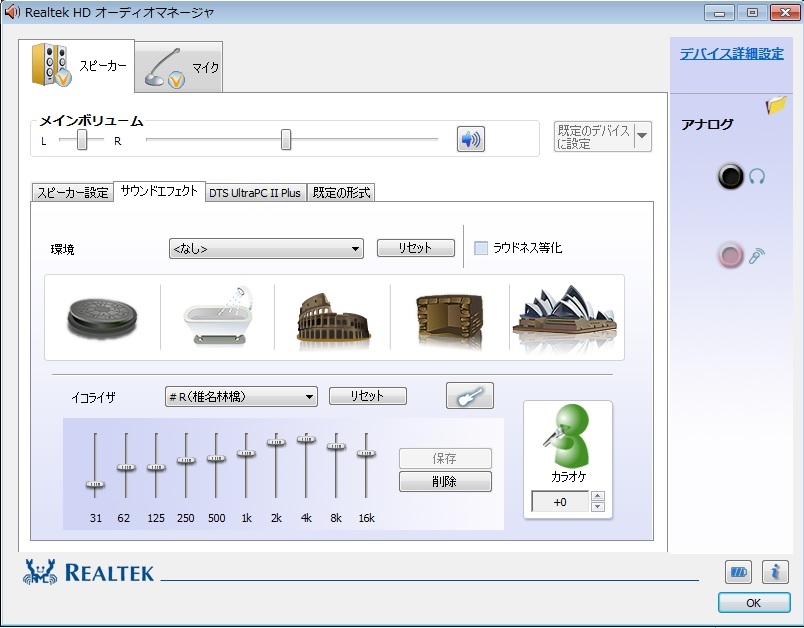Click the speaker icon in the title bar

click(x=11, y=12)
